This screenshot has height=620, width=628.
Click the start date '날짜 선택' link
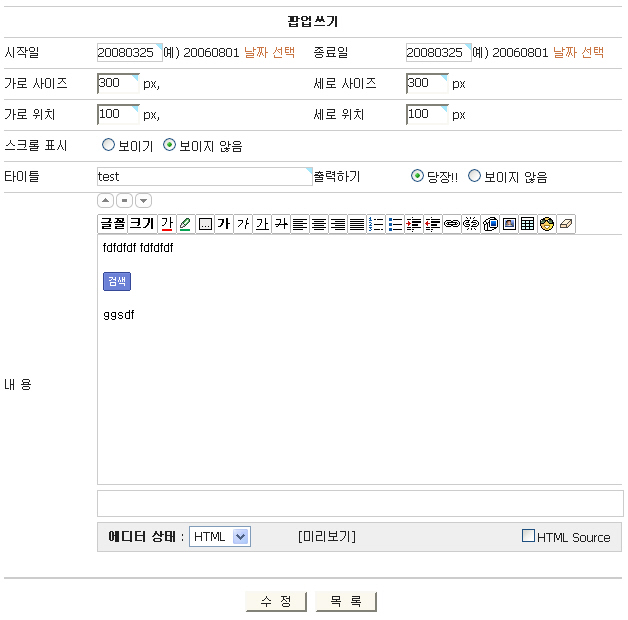pyautogui.click(x=270, y=52)
